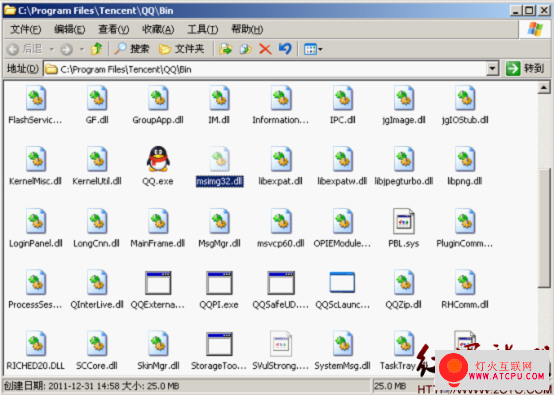Screen dimensions: 554x395
Task: Select the KernelUtil.dll file icon
Action: coord(97,159)
